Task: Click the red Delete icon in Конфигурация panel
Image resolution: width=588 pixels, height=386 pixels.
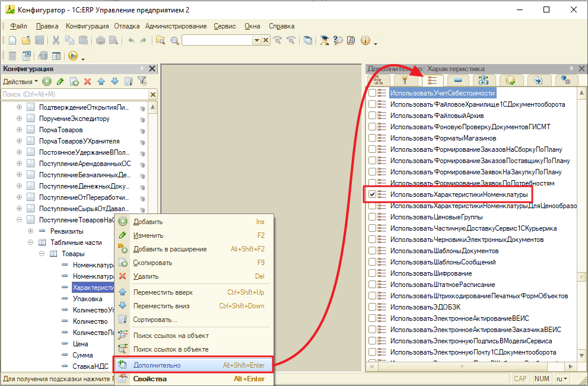Action: [88, 81]
